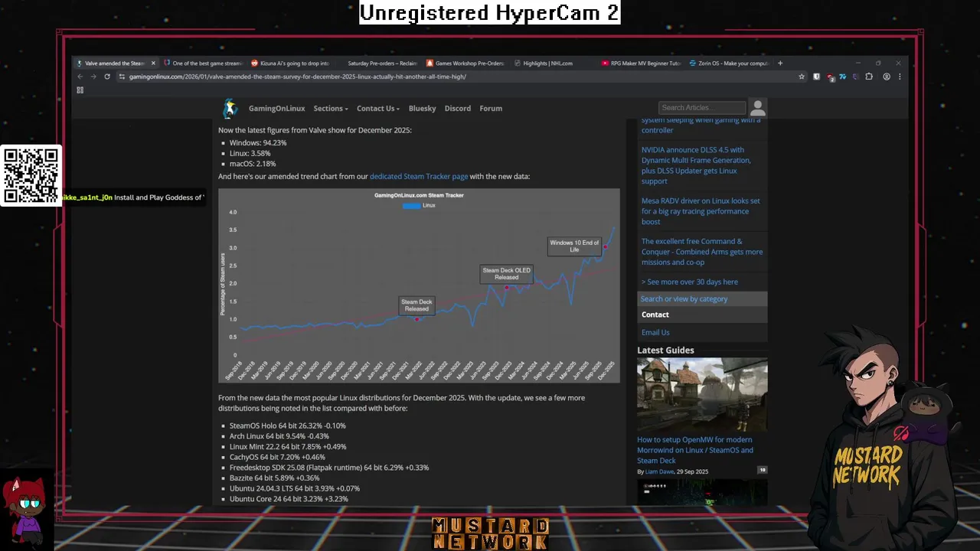Click the Windows 10 End of Life annotation

pos(574,246)
